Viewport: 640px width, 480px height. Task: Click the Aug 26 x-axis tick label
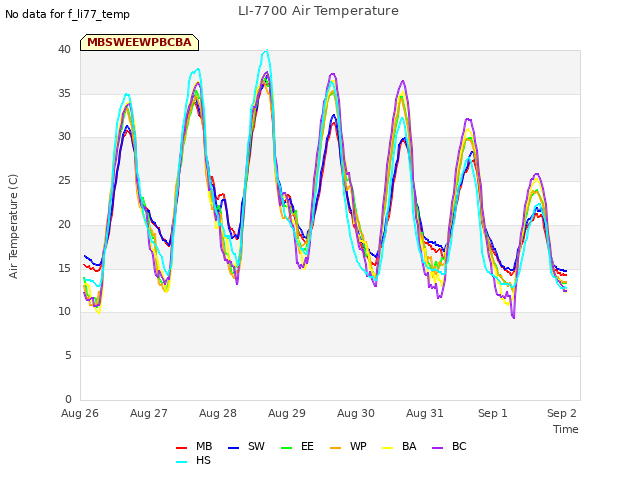[80, 413]
